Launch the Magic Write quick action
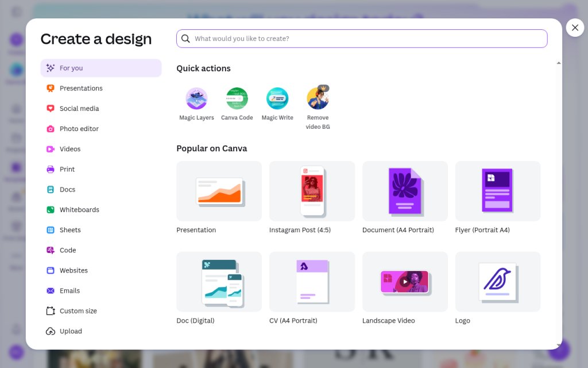Image resolution: width=588 pixels, height=368 pixels. (277, 98)
